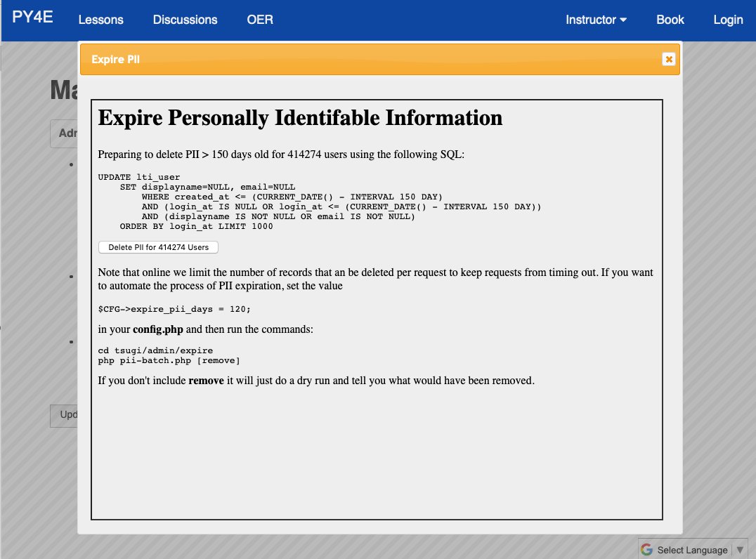Open Discussions in navbar
The image size is (756, 559).
(185, 20)
